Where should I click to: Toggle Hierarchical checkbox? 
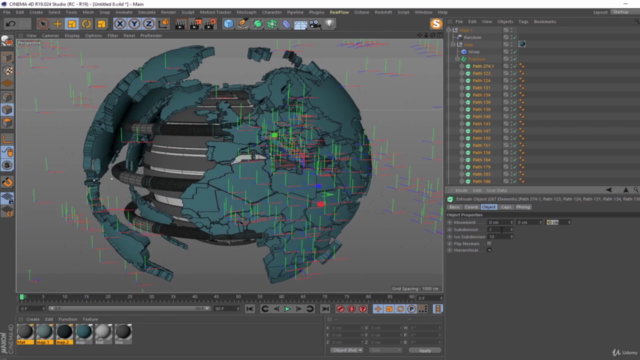(x=489, y=250)
